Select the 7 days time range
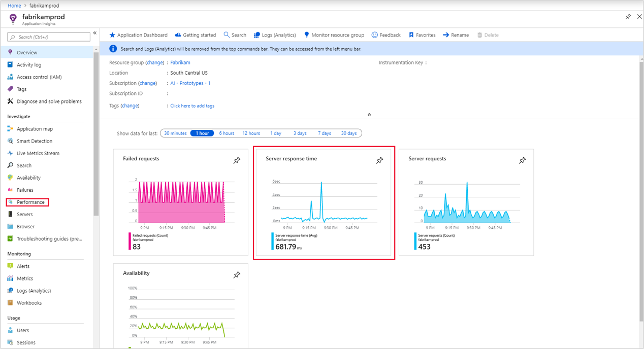 pos(325,133)
